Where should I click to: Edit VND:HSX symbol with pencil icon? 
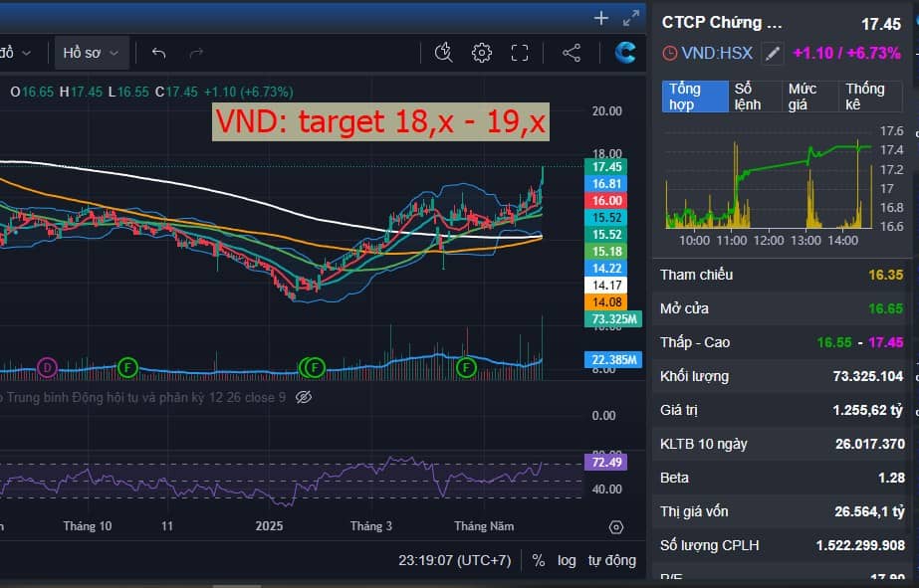(x=773, y=54)
